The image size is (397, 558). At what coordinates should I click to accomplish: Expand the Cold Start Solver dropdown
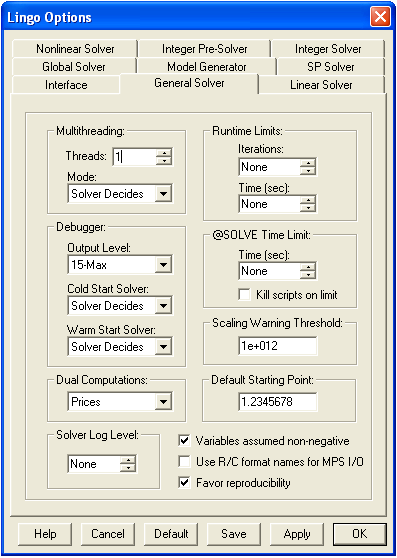coord(163,306)
